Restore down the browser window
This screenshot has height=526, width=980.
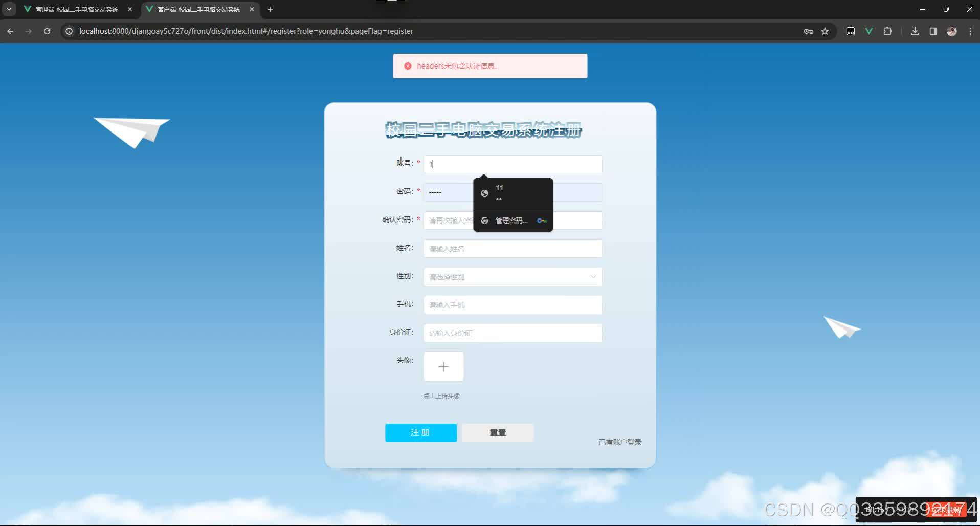[946, 9]
